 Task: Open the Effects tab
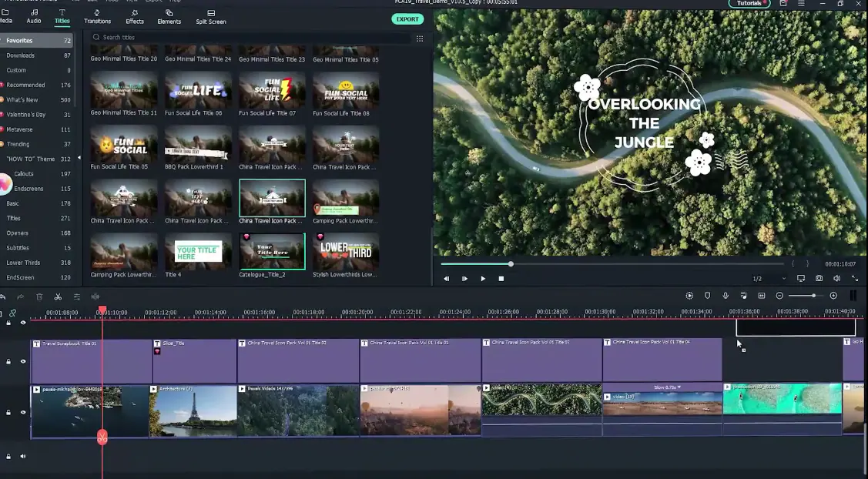(135, 17)
